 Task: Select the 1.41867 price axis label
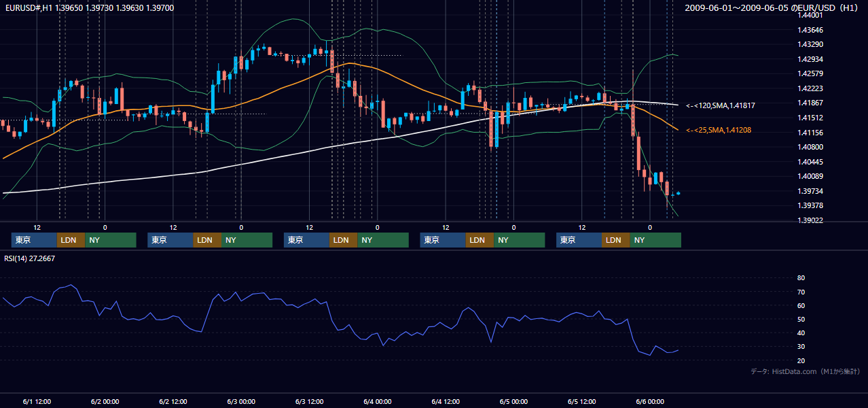(810, 103)
